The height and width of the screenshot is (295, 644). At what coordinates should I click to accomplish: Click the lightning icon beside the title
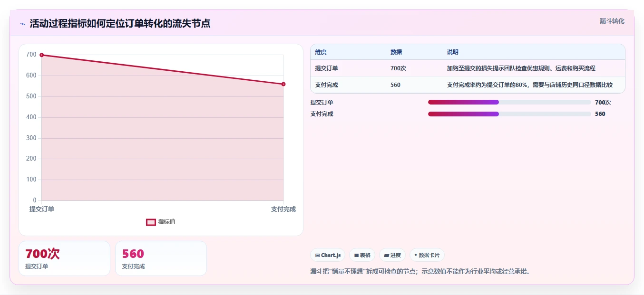[x=22, y=24]
